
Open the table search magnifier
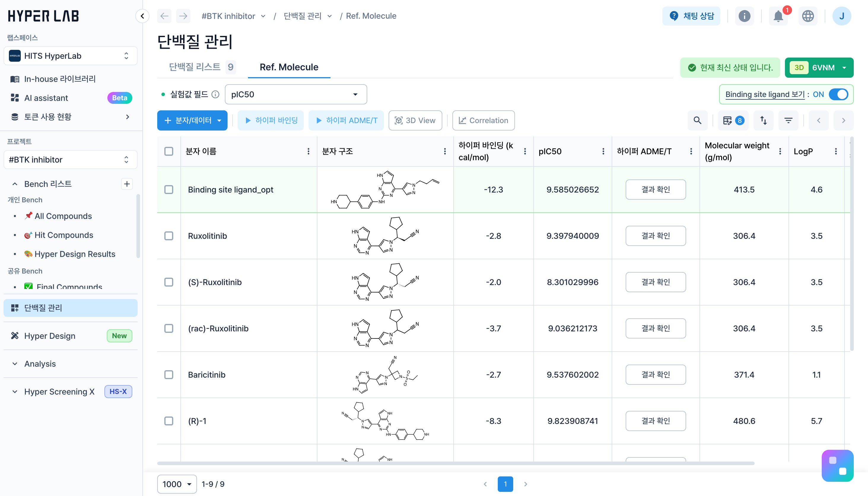tap(697, 120)
